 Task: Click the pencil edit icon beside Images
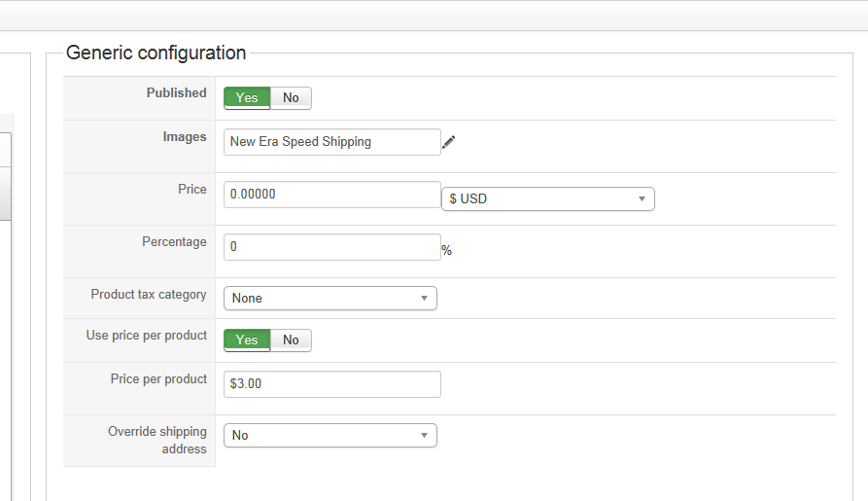(x=448, y=142)
